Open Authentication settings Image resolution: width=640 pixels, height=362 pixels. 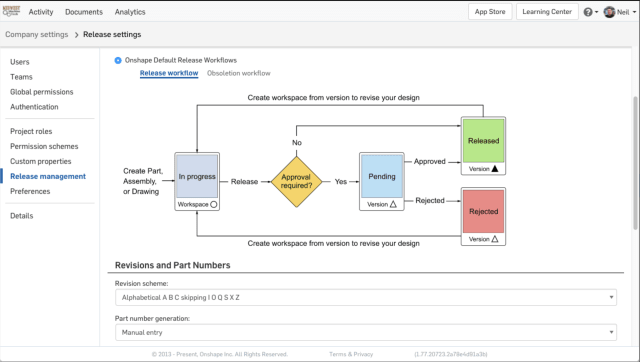pyautogui.click(x=34, y=107)
